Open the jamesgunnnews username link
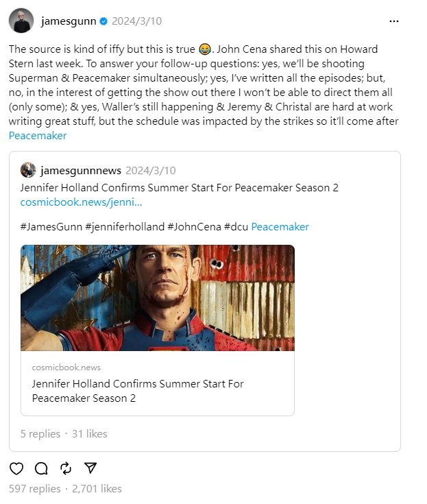427x504 pixels. [81, 170]
